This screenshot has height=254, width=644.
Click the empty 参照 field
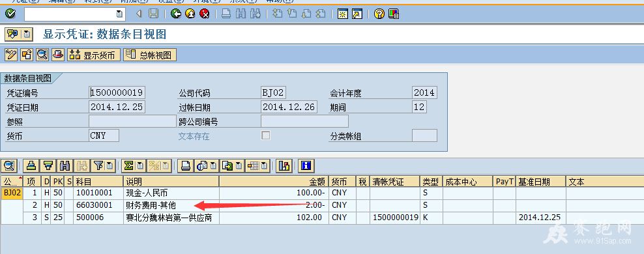132,121
